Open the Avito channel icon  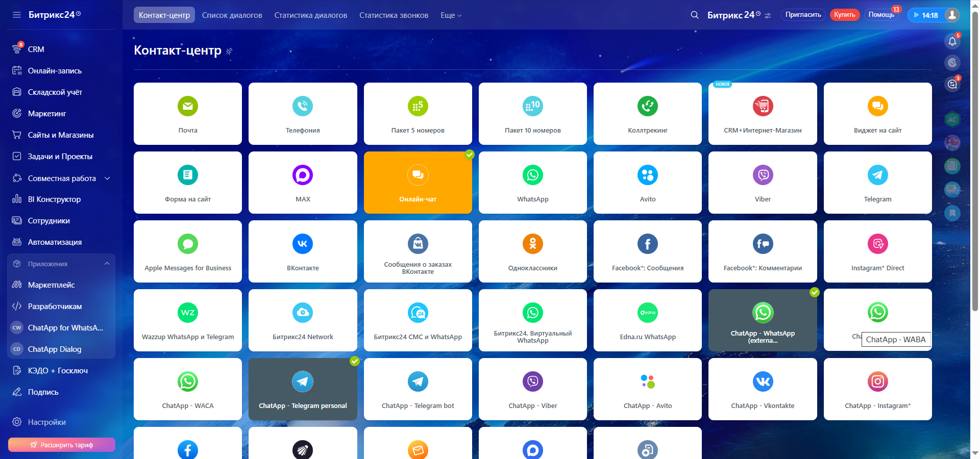tap(647, 175)
